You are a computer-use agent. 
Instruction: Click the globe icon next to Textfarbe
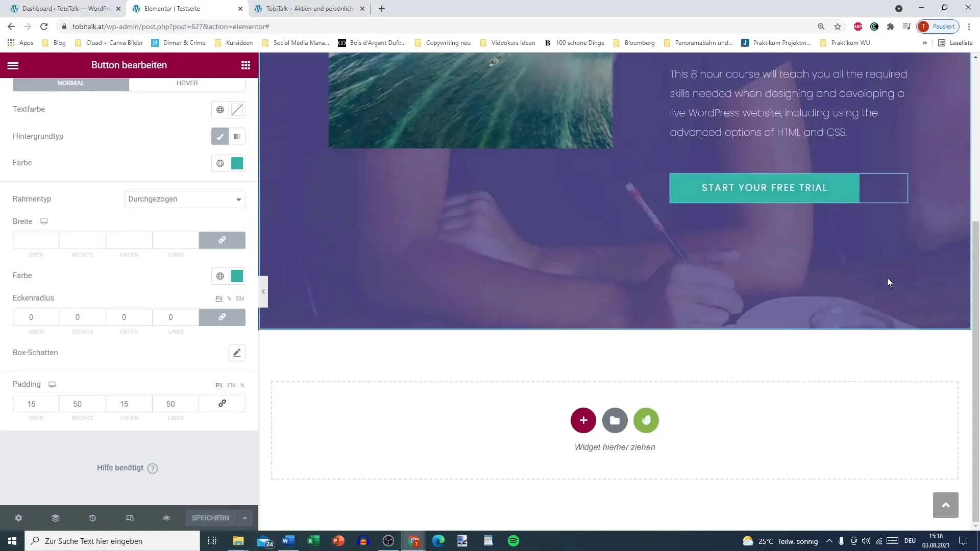click(x=220, y=109)
